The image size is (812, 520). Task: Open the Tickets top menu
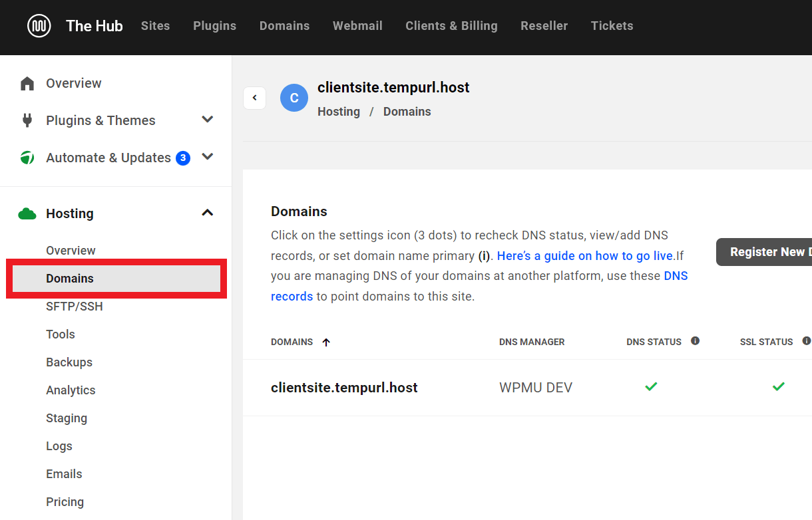(612, 26)
